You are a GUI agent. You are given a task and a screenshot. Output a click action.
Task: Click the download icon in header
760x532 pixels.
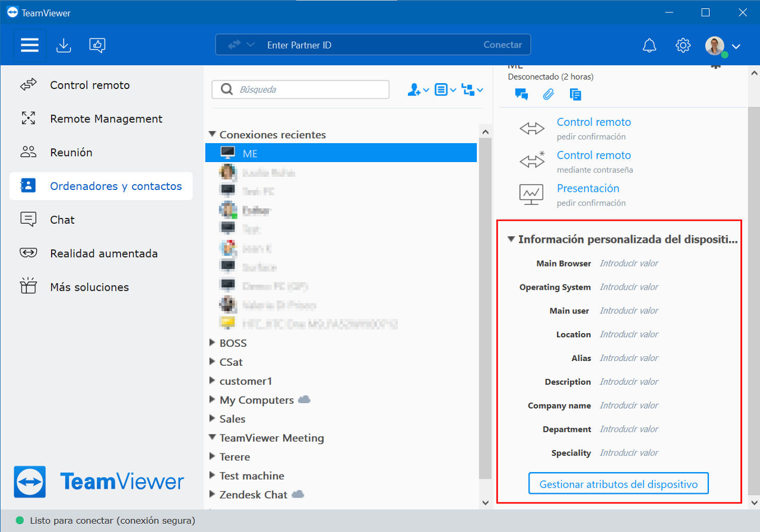pyautogui.click(x=64, y=45)
